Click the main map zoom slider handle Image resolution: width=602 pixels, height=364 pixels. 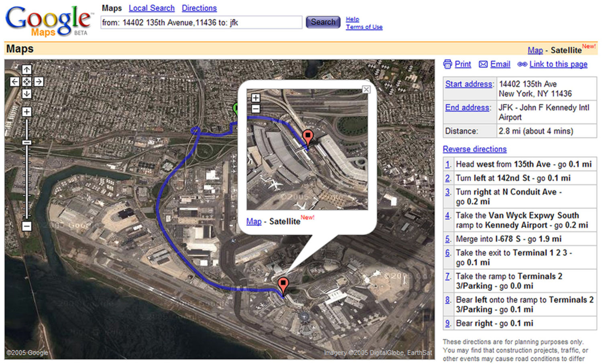pos(26,143)
